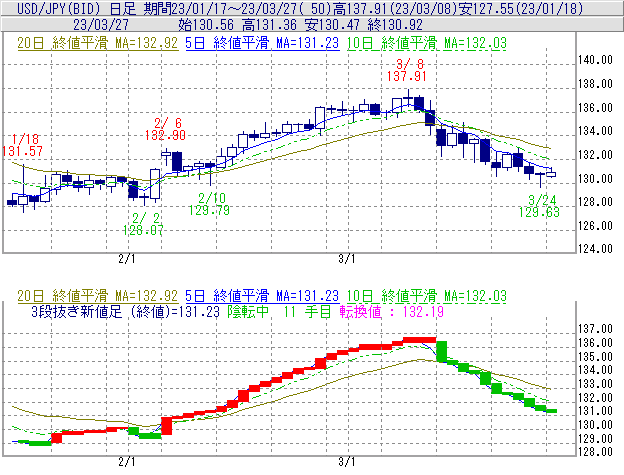Click the 安130.47 low price value

point(332,25)
